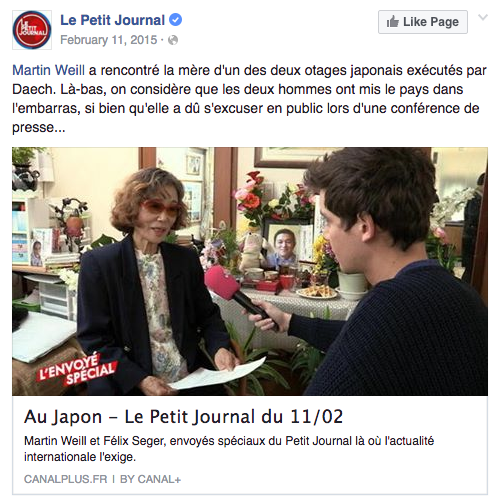Viewport: 491px width, 496px height.
Task: Open Martin Weill's tagged profile link
Action: [x=48, y=70]
